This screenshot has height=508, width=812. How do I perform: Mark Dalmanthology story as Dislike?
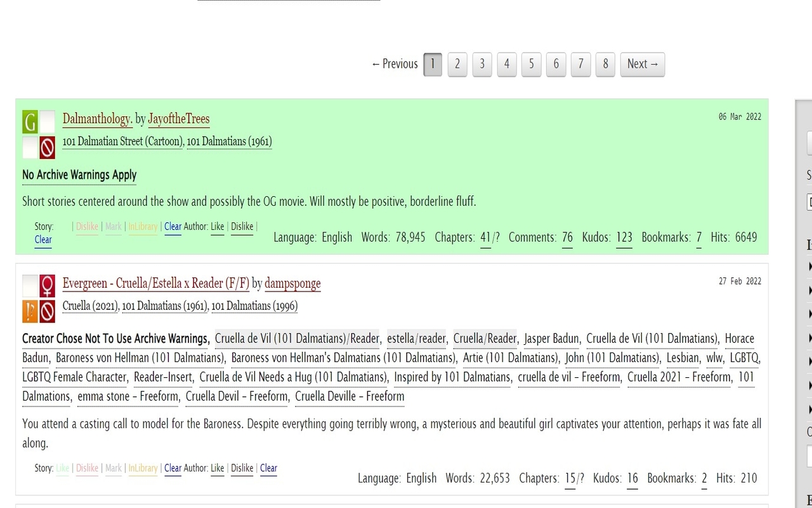[x=88, y=227]
